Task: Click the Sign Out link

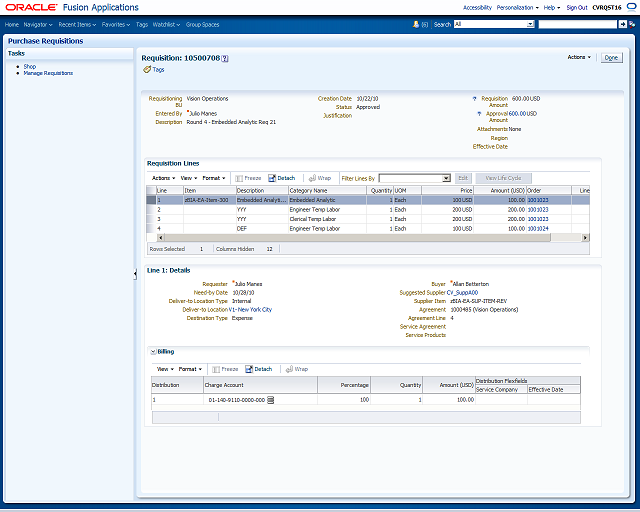Action: 577,7
